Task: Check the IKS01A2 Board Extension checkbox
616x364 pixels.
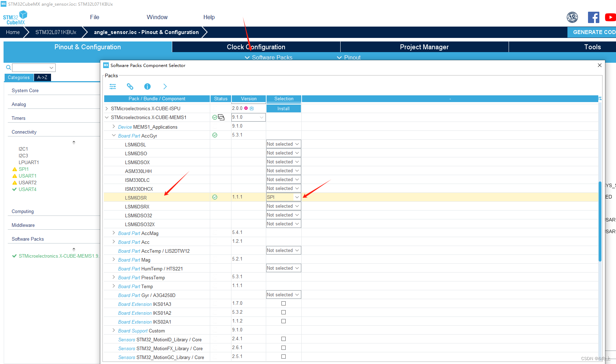Action: (284, 312)
